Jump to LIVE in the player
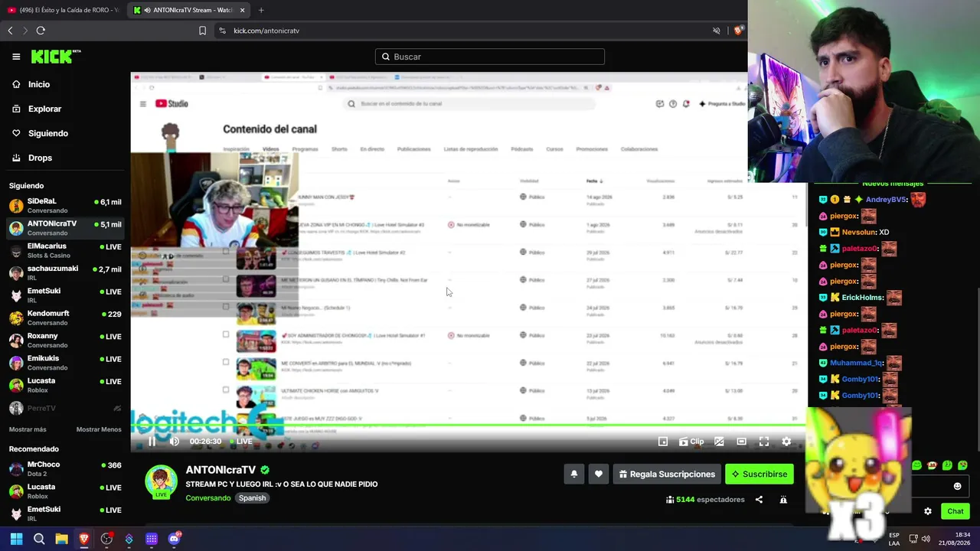980x551 pixels. pyautogui.click(x=240, y=442)
